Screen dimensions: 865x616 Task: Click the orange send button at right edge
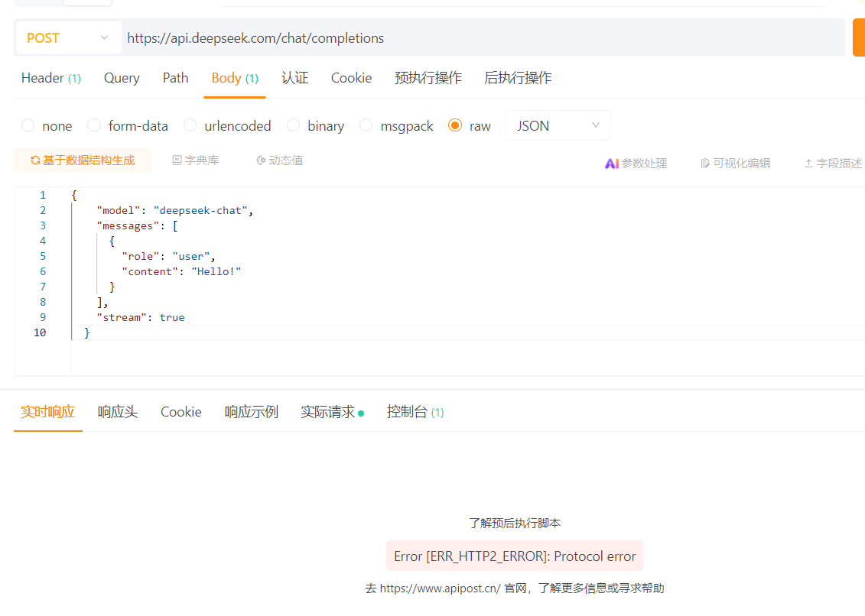(x=858, y=37)
